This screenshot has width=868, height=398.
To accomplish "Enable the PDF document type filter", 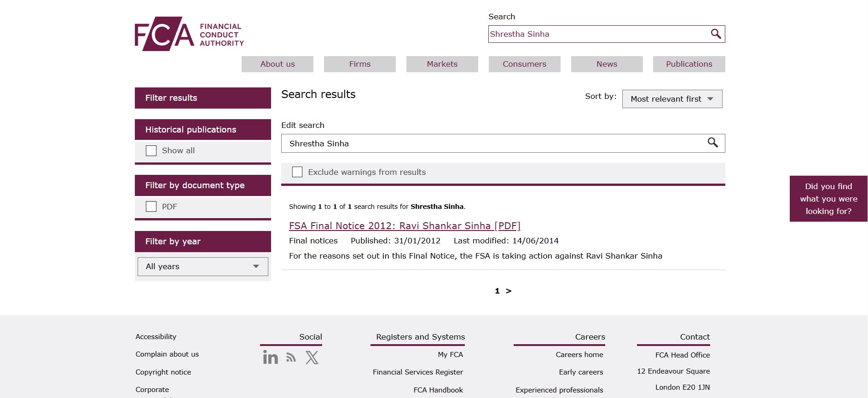I will click(x=151, y=207).
